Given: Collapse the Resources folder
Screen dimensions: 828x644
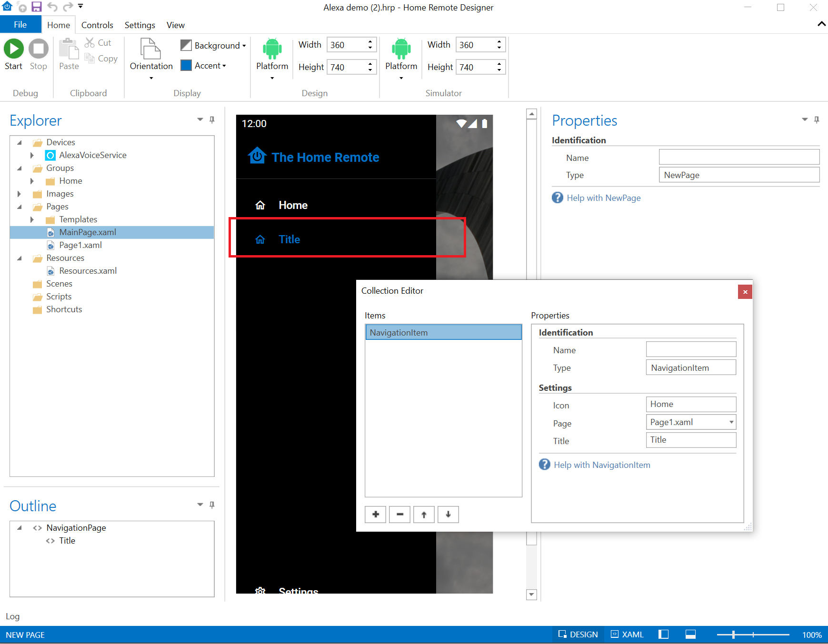Looking at the screenshot, I should (20, 258).
